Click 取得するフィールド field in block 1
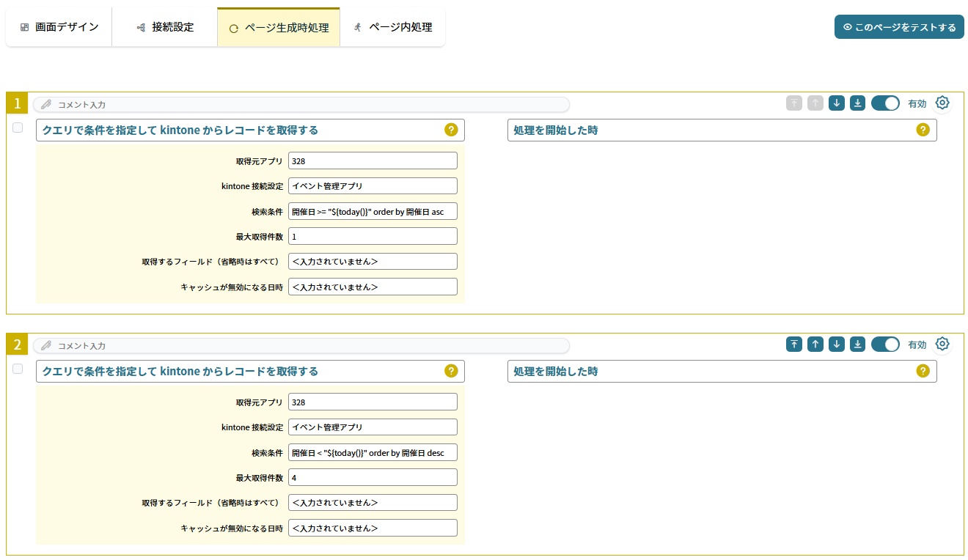 click(x=373, y=262)
